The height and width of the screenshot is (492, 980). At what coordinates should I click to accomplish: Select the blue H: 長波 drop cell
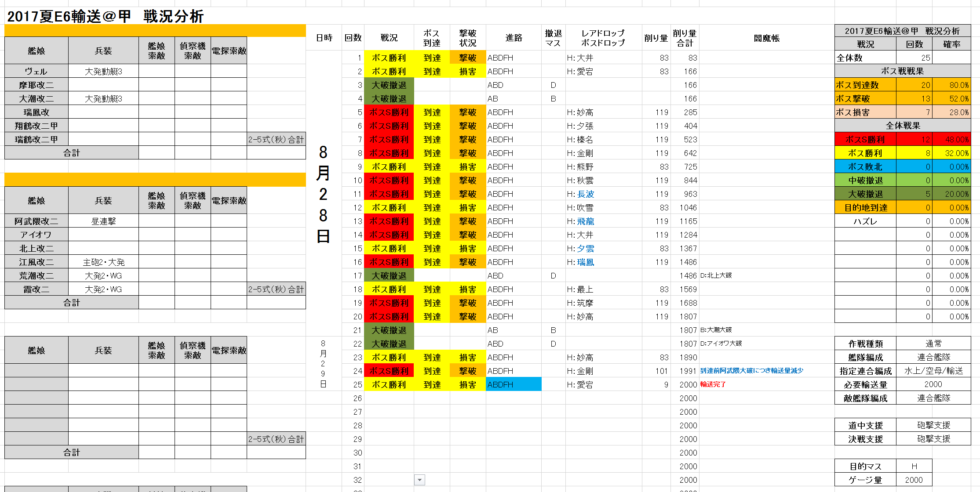[x=580, y=194]
